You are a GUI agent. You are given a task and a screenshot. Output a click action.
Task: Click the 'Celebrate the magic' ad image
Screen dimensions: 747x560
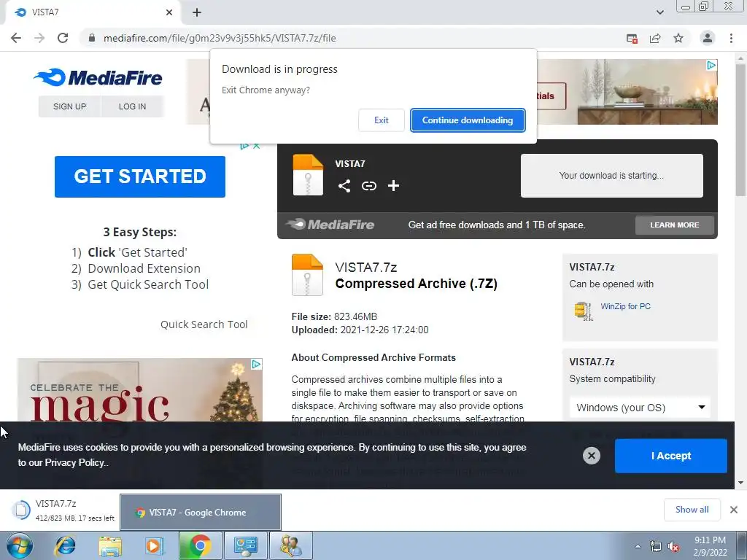coord(139,389)
